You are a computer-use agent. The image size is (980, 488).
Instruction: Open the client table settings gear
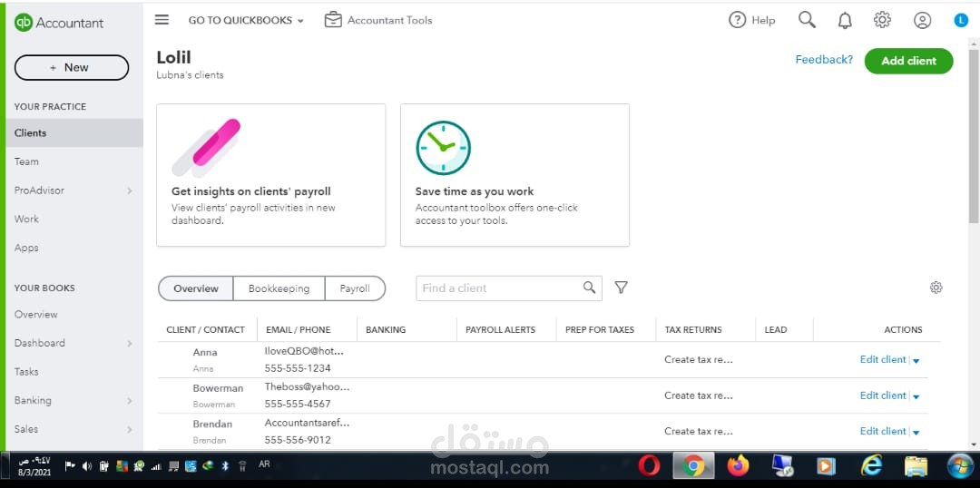936,288
